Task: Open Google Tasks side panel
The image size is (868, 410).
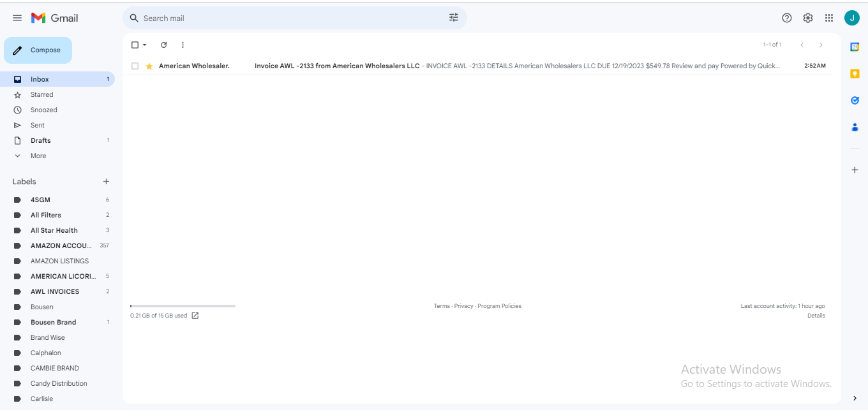Action: click(x=855, y=100)
